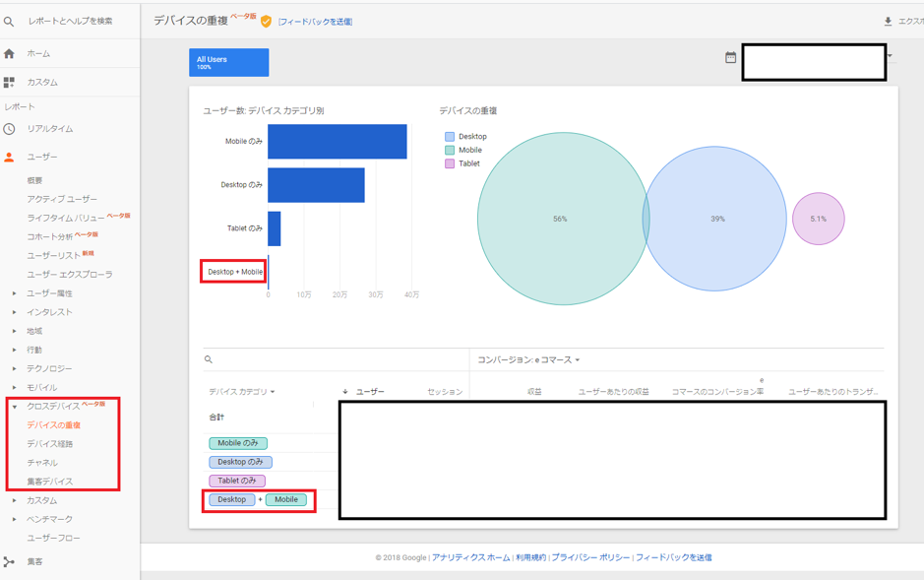This screenshot has width=924, height=580.
Task: Click the フィードバックを送信 link at top
Action: click(315, 22)
